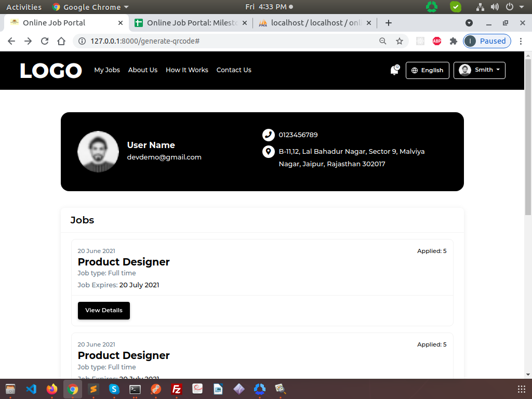The image size is (532, 399).
Task: Click the second Product Designer job title
Action: (x=124, y=355)
